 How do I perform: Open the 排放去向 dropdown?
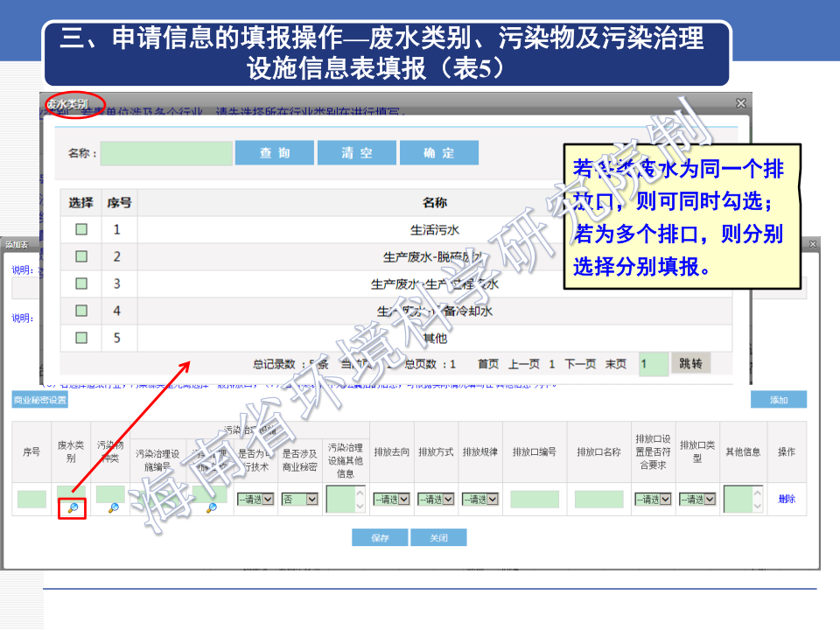coord(392,500)
